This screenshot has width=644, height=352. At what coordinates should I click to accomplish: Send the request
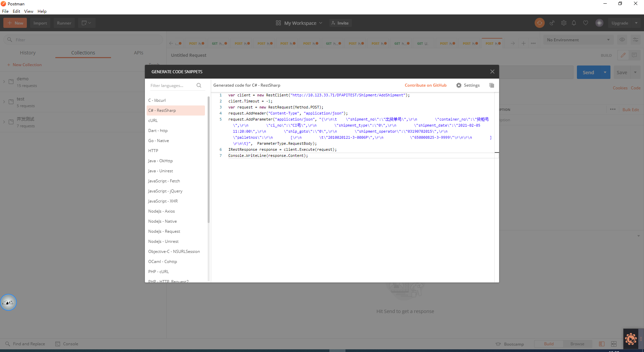pos(588,72)
